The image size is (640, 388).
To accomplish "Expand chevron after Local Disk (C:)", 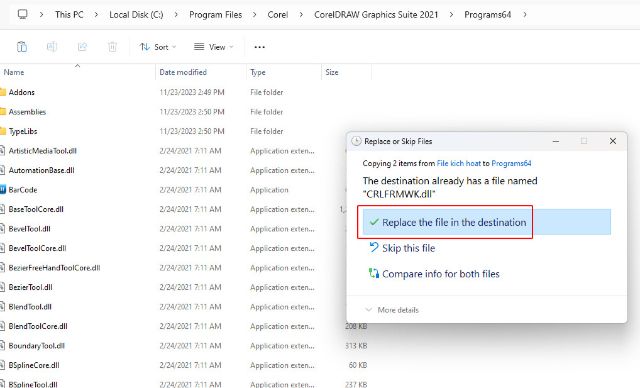I will tap(176, 15).
